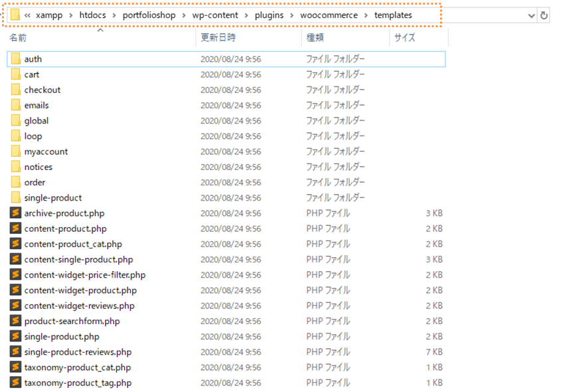
Task: Click Sublime icon of single-product-reviews.php
Action: click(x=15, y=351)
